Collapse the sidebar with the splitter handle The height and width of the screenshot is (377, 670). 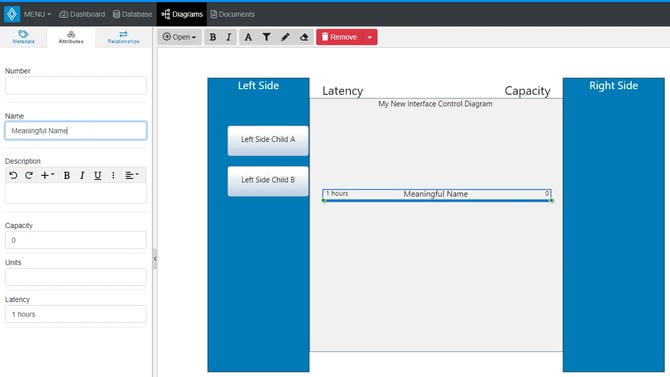(155, 259)
